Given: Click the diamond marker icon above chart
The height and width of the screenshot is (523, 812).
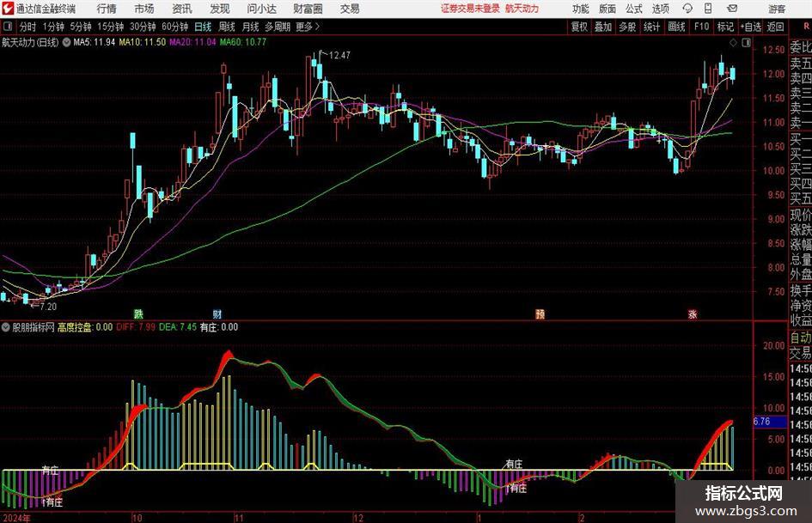Looking at the screenshot, I should [733, 43].
